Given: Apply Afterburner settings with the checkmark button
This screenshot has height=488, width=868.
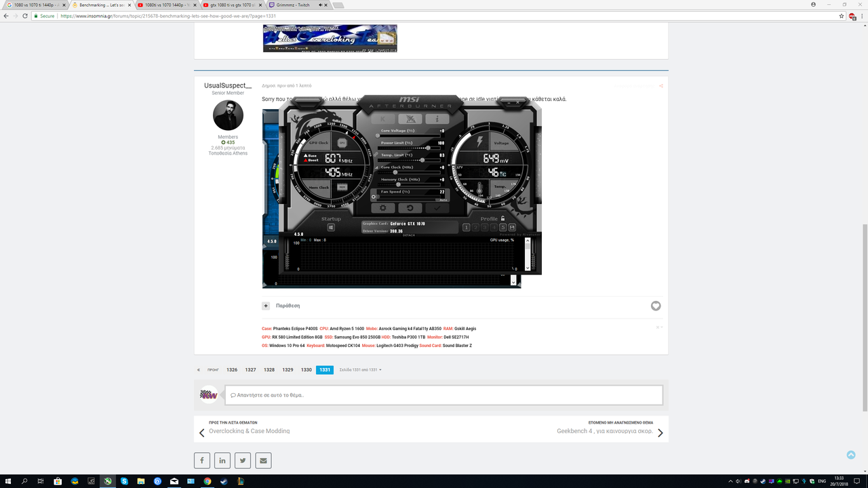Looking at the screenshot, I should [437, 208].
